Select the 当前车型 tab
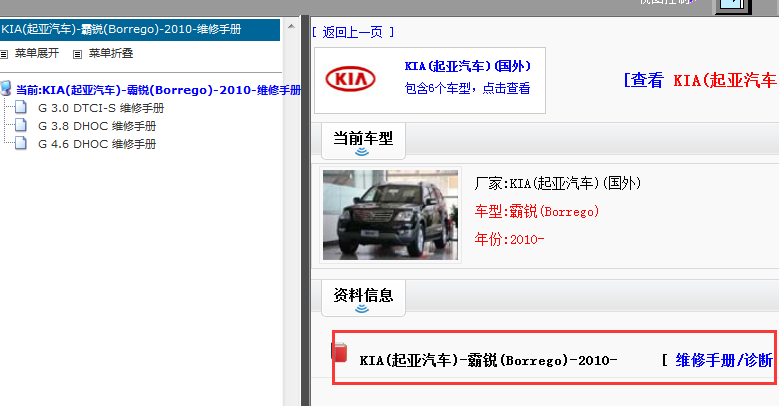The width and height of the screenshot is (779, 406). (x=363, y=141)
